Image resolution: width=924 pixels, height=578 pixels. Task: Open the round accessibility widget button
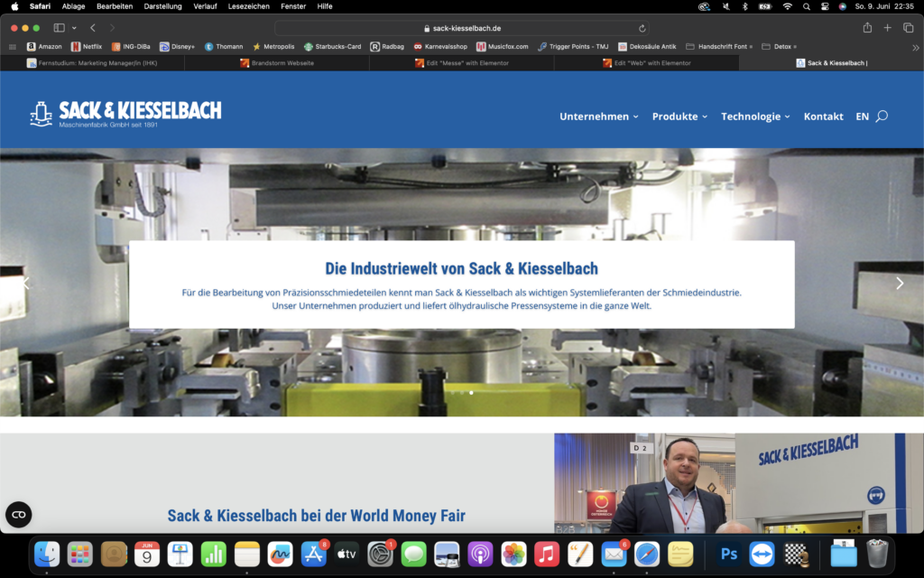(x=19, y=514)
